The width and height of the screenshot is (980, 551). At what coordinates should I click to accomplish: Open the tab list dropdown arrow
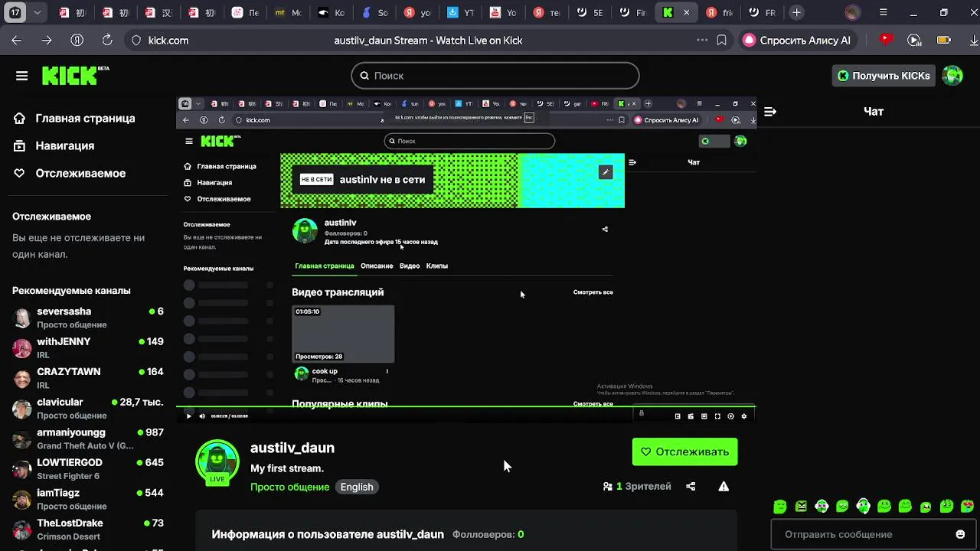pyautogui.click(x=37, y=13)
